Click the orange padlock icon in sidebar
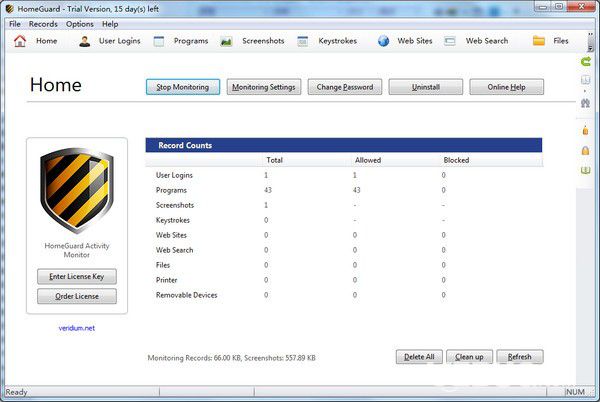The height and width of the screenshot is (402, 600). pos(585,150)
